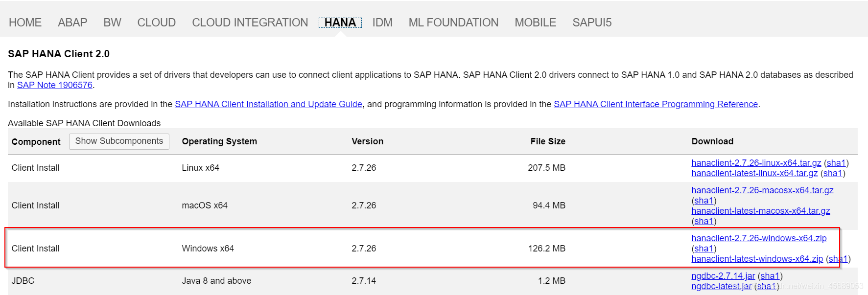Open sha1 link below hanaclient-2.7.26-windows-x64.zip

(704, 249)
